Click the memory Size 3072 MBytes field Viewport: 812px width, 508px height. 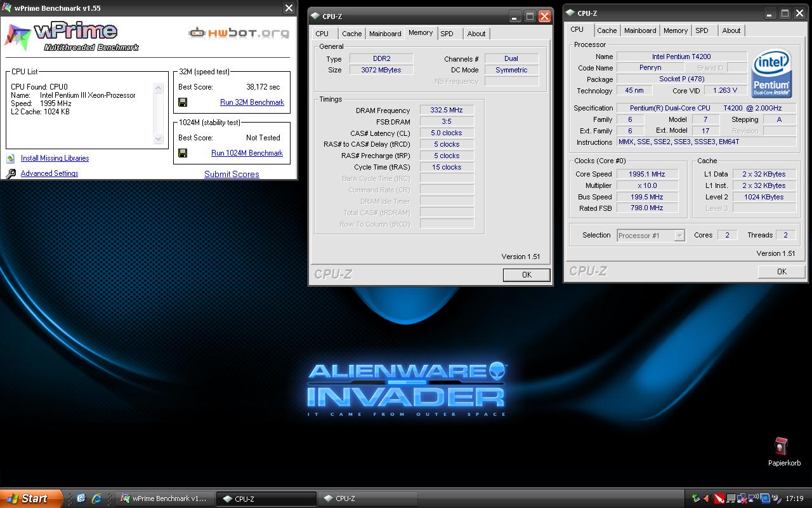tap(381, 70)
